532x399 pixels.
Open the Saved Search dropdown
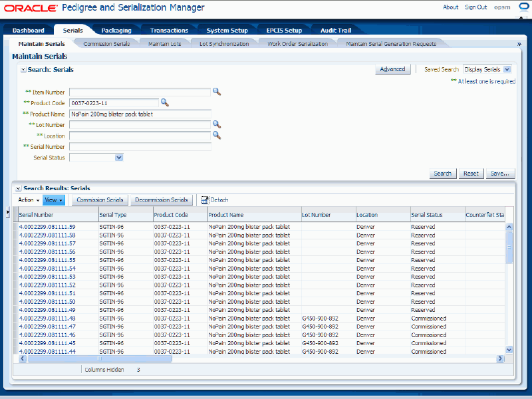[x=507, y=69]
